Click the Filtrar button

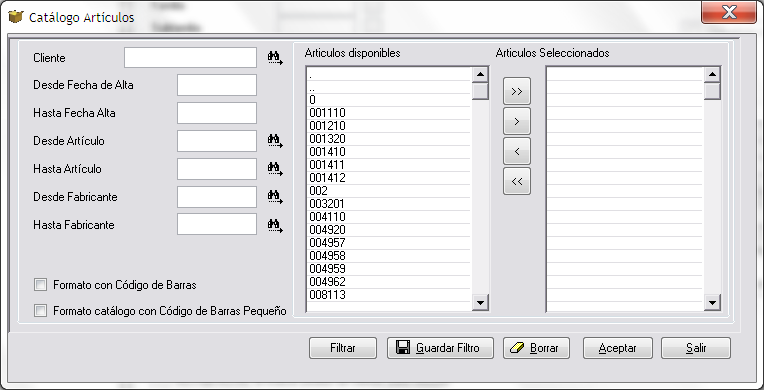343,348
